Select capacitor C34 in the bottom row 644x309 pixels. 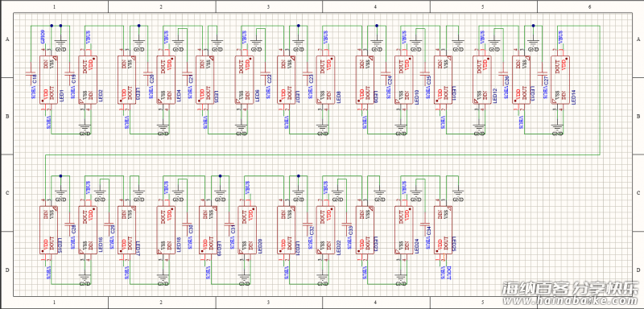425,225
